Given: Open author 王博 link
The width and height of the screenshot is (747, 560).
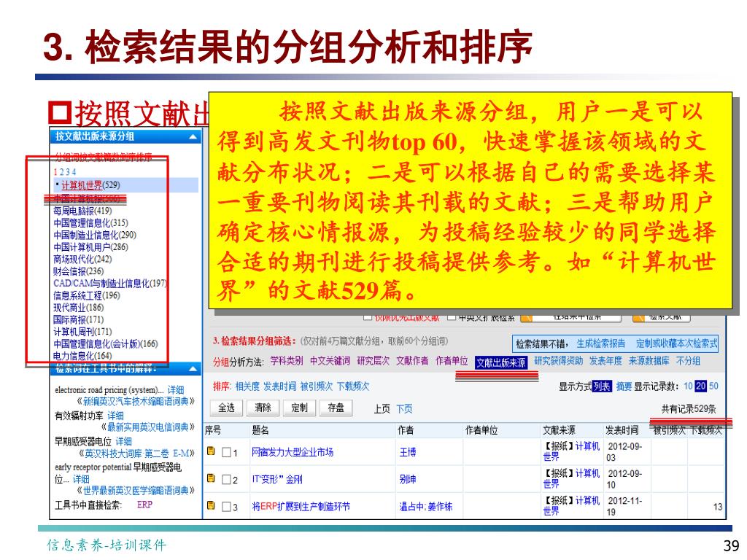Looking at the screenshot, I should click(x=407, y=452).
